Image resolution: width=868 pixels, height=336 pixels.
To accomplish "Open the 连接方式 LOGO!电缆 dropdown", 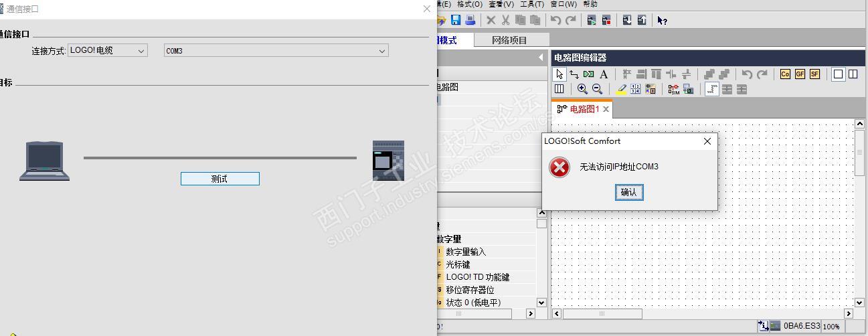I will coord(108,51).
